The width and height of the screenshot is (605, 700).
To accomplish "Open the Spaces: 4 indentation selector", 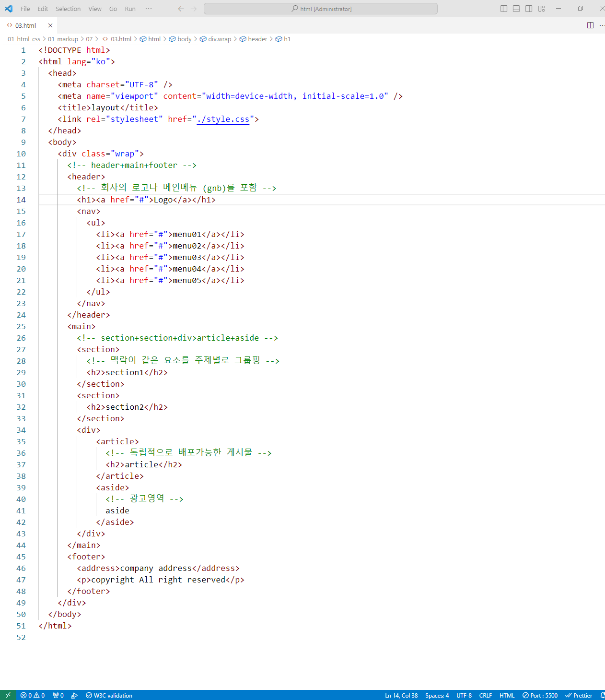I will (x=437, y=695).
